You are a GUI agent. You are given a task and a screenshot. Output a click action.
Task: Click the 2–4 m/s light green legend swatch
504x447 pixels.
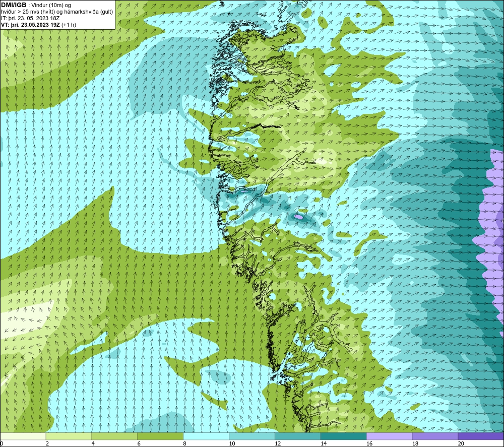coord(69,436)
